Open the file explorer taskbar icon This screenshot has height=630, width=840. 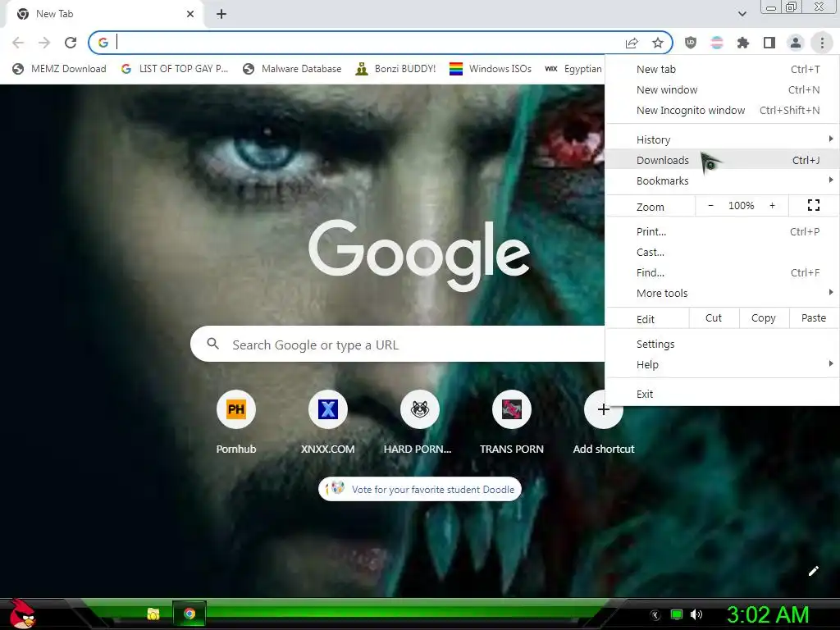(x=153, y=614)
